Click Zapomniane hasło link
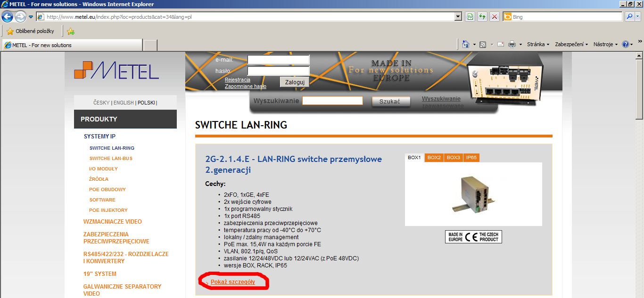 246,86
